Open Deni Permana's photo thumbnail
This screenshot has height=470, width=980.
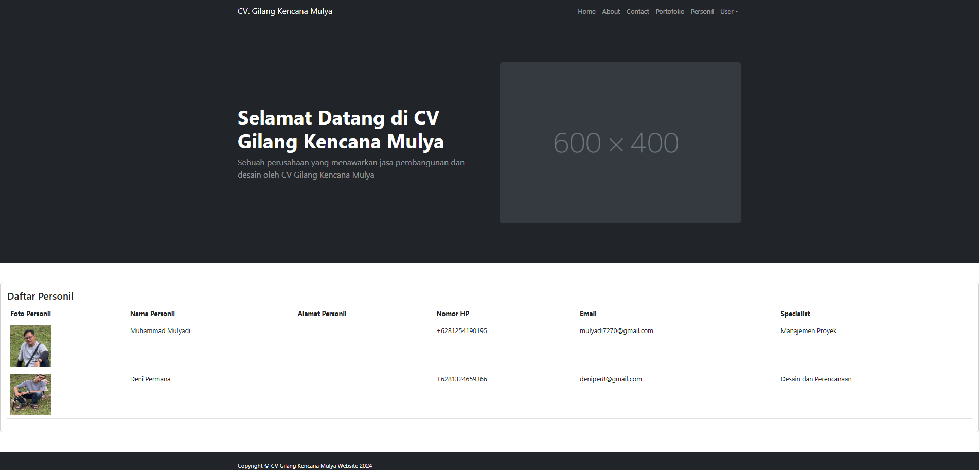pos(30,394)
